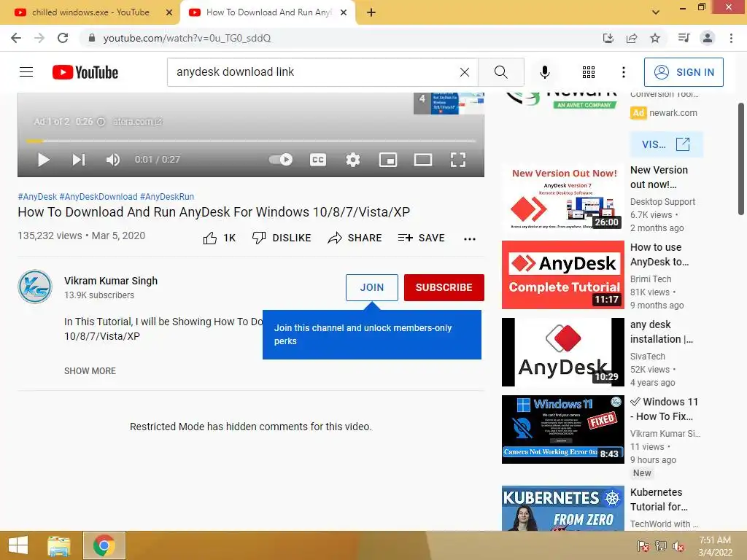Open the Chrome three-dot menu
The width and height of the screenshot is (747, 560).
pyautogui.click(x=731, y=38)
